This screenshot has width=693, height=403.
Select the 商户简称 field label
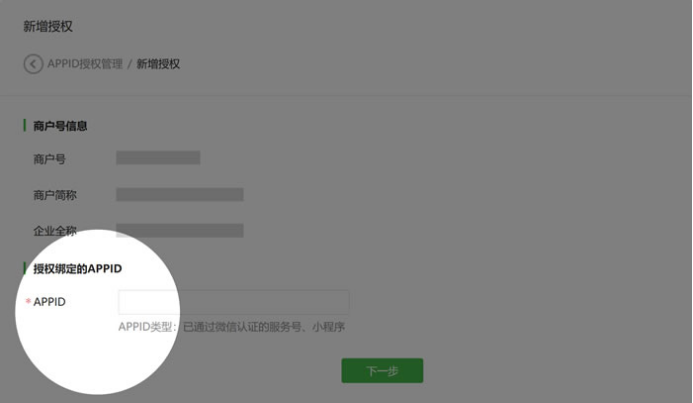[55, 195]
